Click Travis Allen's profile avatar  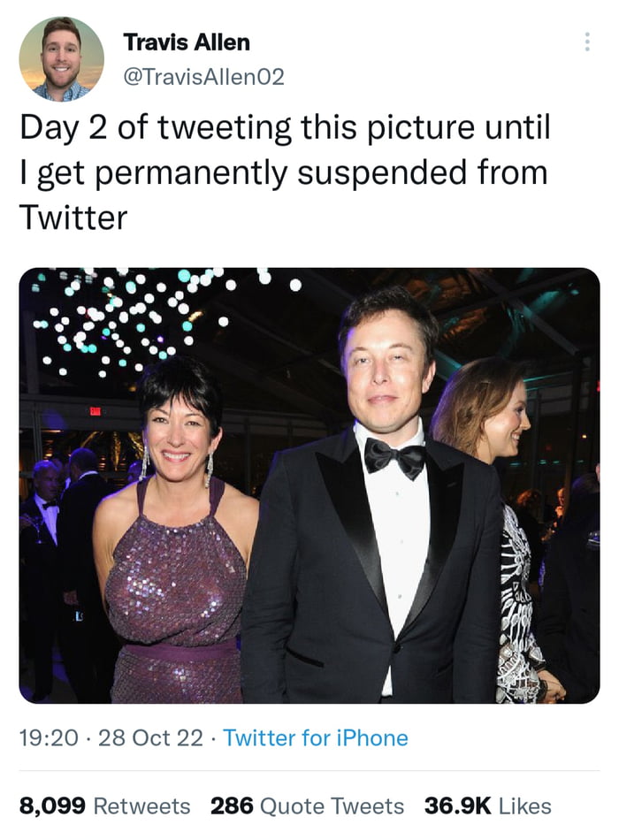62,59
